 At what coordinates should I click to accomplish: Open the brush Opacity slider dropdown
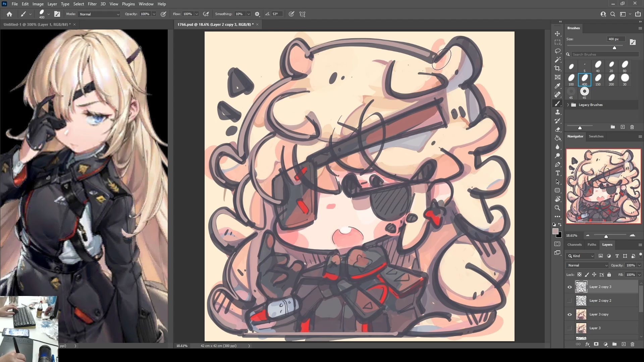[154, 14]
